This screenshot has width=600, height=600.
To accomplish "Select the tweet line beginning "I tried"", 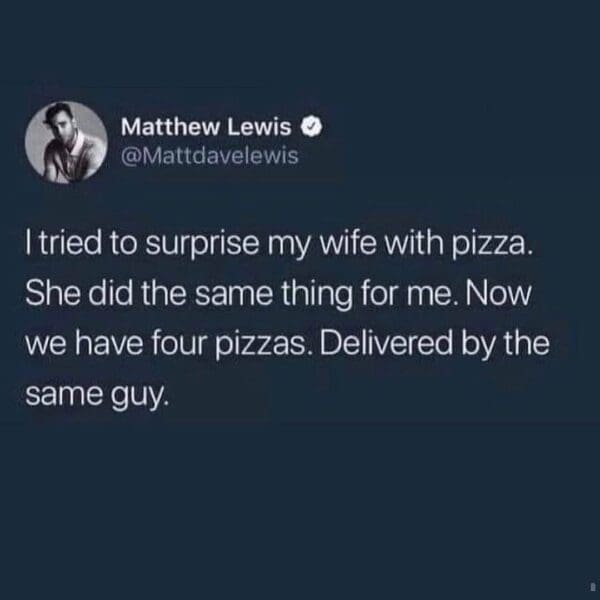I will (x=279, y=245).
